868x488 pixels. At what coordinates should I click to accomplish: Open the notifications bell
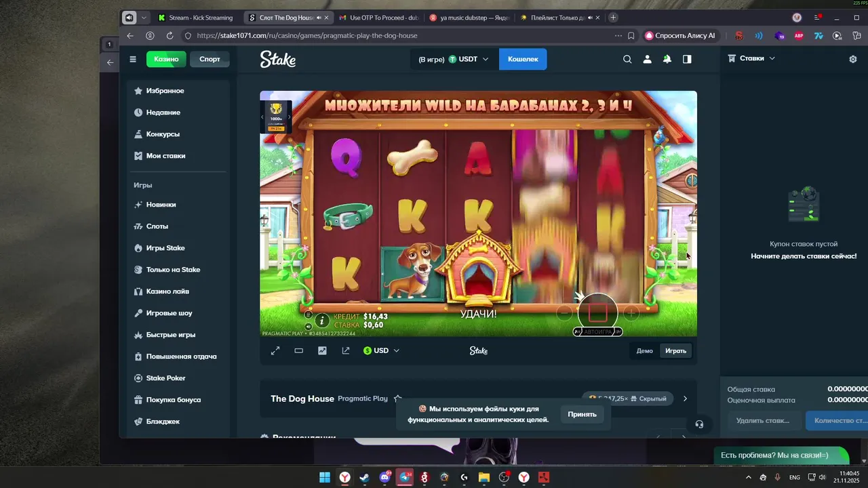(x=667, y=59)
